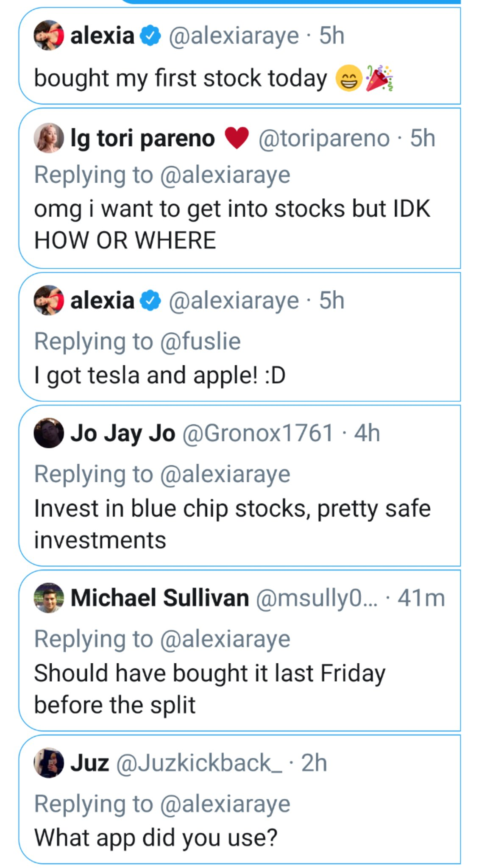Click alexia's avatar in the first tweet

coord(49,35)
